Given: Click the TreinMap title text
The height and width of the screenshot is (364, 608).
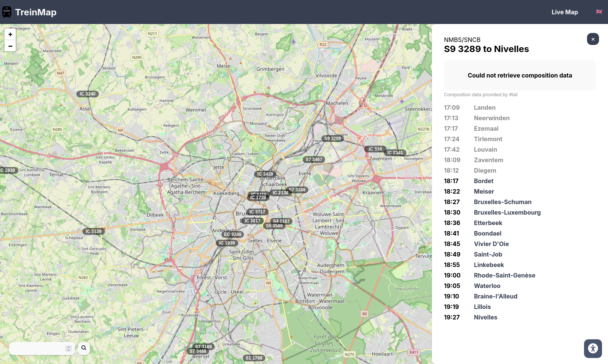Looking at the screenshot, I should point(36,12).
